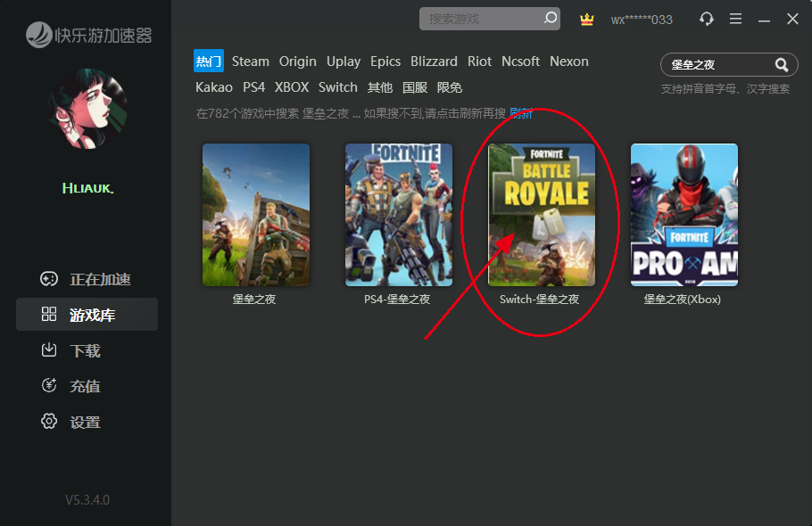Switch to the Blizzard category tab
Viewport: 812px width, 526px height.
(434, 62)
